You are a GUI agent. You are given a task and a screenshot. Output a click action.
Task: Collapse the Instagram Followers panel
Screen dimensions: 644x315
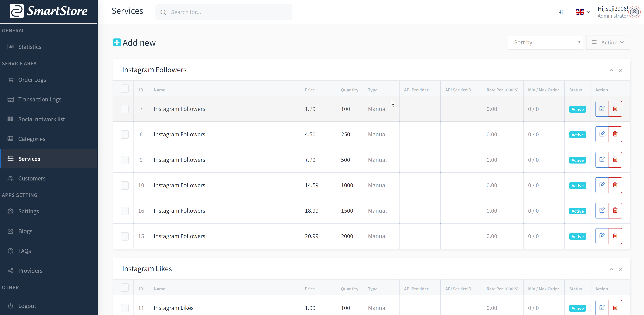coord(611,71)
